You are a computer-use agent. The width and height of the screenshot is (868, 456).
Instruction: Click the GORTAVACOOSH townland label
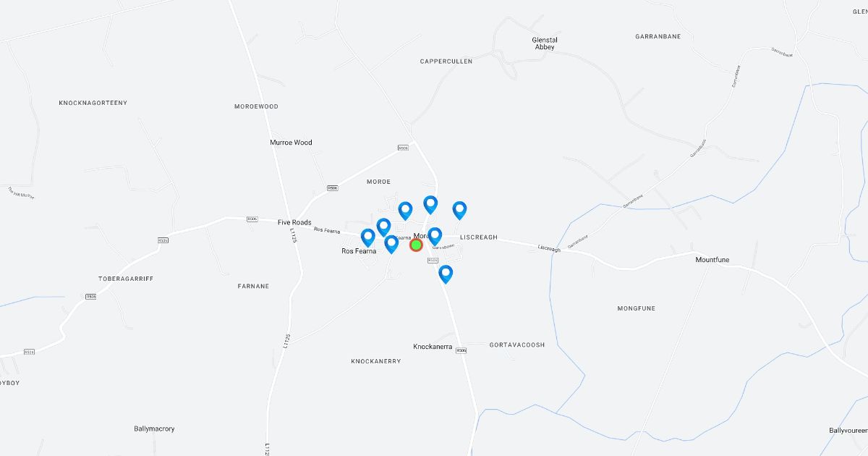517,345
